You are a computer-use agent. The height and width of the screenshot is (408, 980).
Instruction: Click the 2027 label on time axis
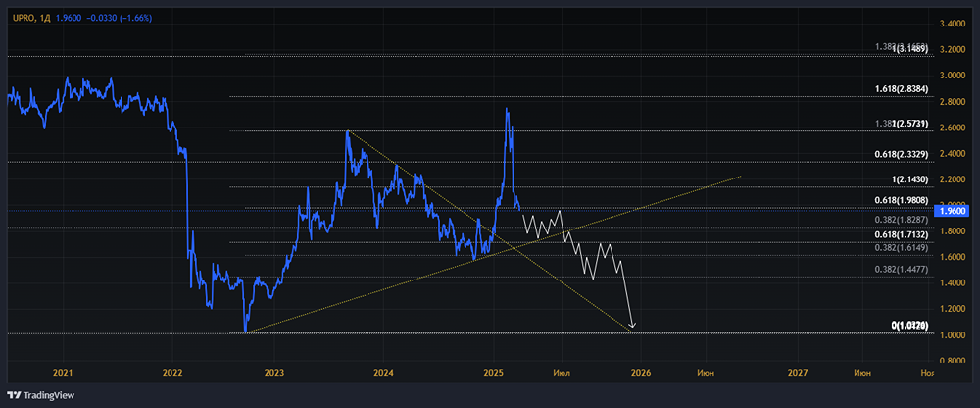tap(798, 374)
